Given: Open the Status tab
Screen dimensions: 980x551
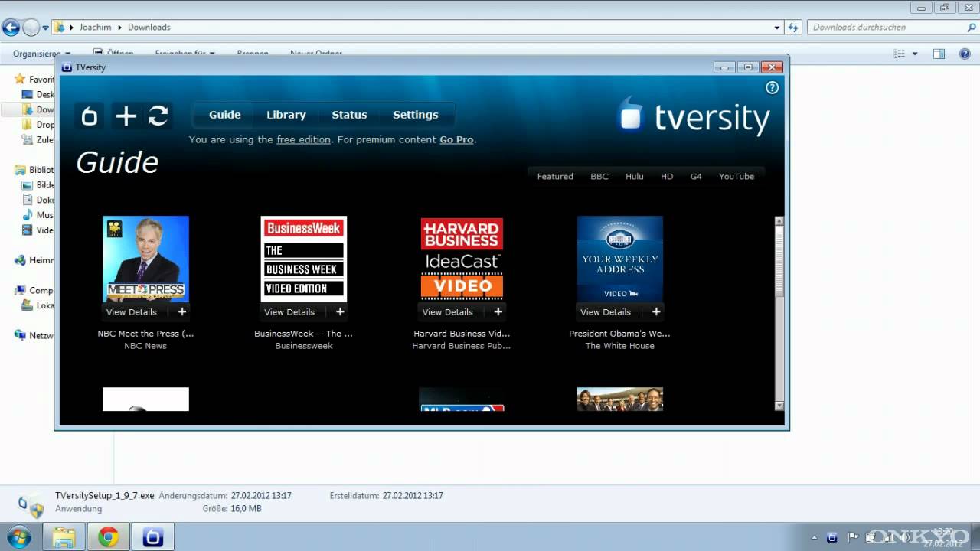Looking at the screenshot, I should (349, 115).
